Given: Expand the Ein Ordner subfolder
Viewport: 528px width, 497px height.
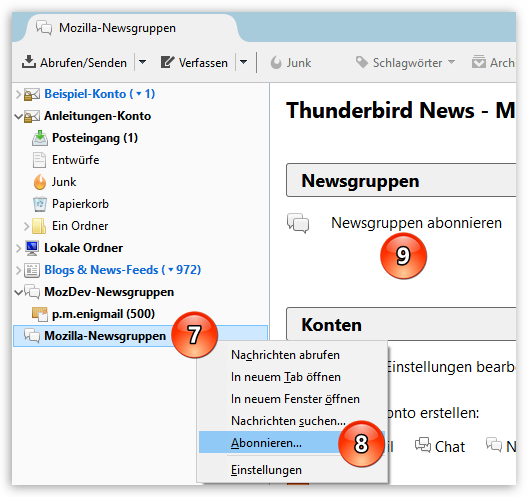Looking at the screenshot, I should pos(27,226).
